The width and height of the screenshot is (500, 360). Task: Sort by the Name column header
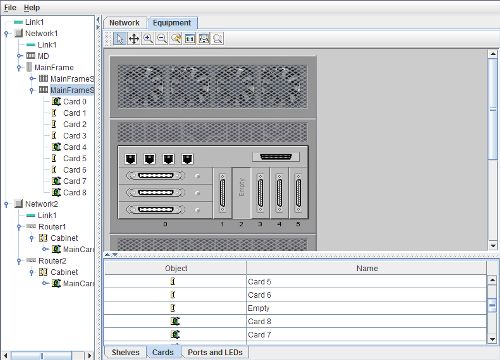pos(367,268)
